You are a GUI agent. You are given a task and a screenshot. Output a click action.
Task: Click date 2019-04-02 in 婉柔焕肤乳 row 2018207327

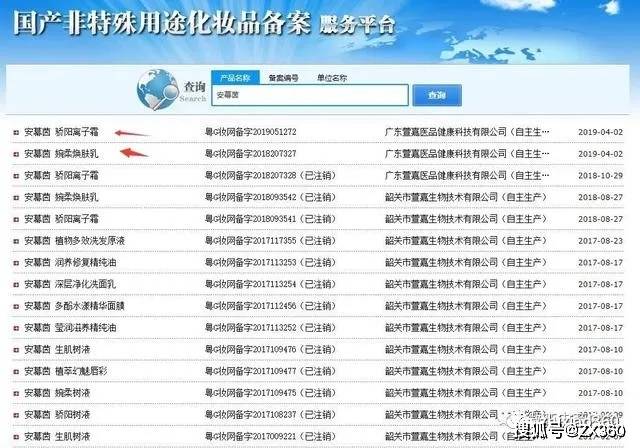600,154
